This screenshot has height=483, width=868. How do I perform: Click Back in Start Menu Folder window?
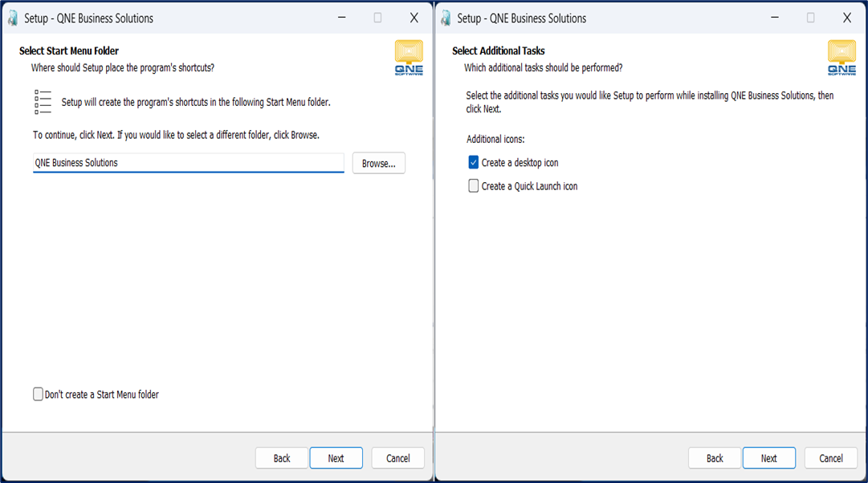pyautogui.click(x=281, y=458)
